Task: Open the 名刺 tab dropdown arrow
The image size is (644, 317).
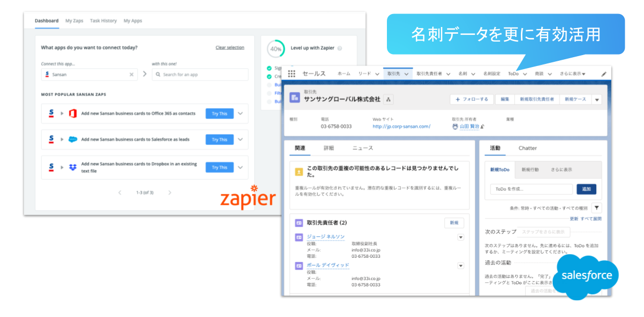Action: pos(474,74)
